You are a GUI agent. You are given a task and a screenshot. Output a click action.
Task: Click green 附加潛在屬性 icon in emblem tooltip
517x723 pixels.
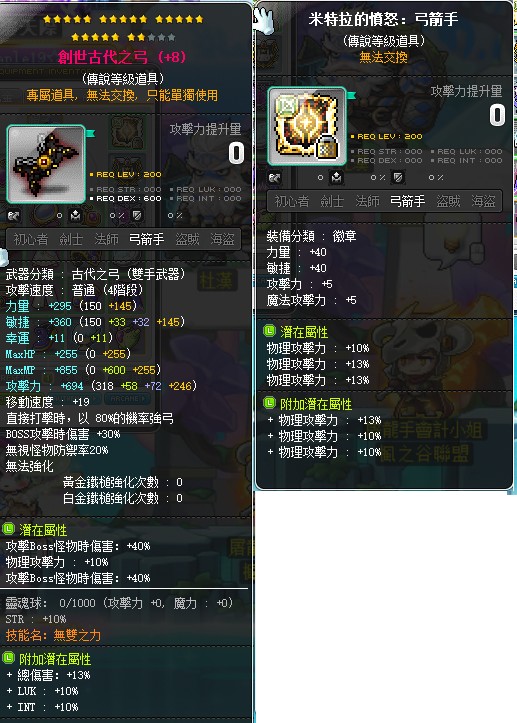pos(269,403)
